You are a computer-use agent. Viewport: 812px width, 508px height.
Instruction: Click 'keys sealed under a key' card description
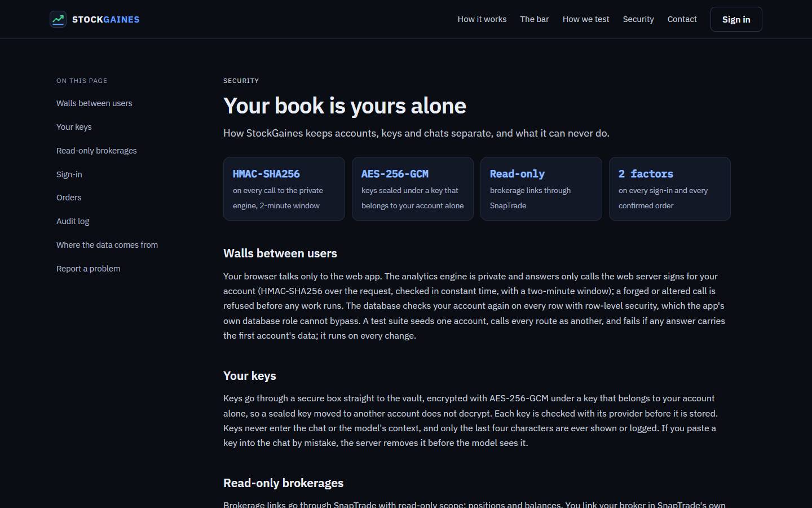point(413,198)
